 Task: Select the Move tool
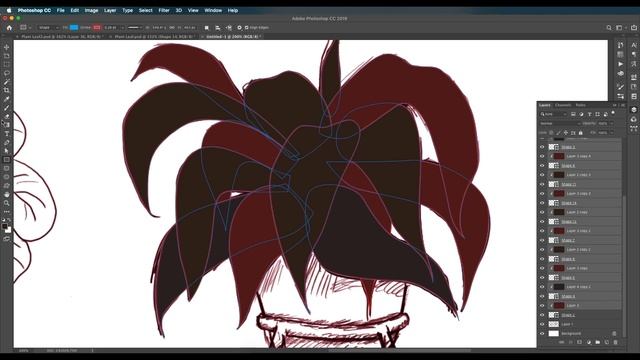7,47
